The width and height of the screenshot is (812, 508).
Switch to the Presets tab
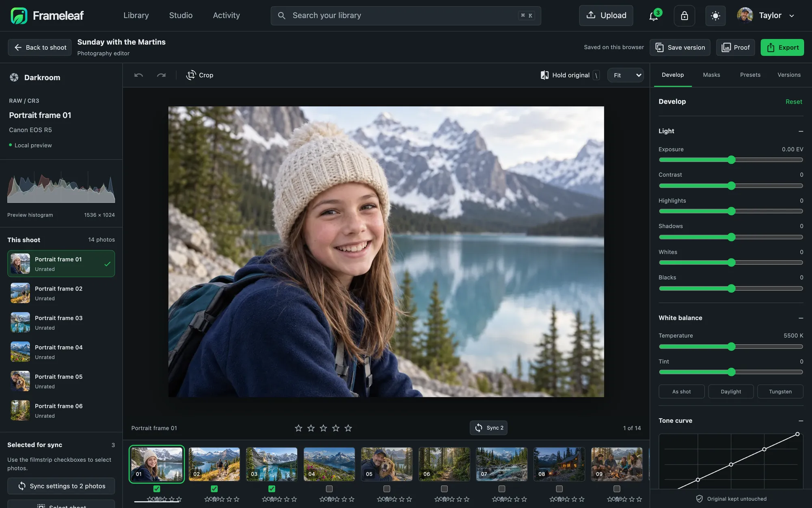tap(750, 75)
